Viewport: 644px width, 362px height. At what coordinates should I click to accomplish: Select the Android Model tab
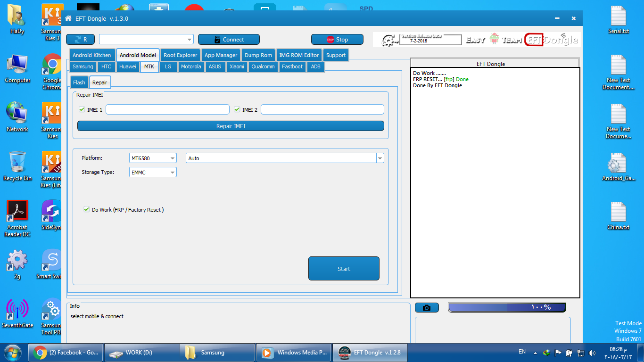[x=138, y=55]
